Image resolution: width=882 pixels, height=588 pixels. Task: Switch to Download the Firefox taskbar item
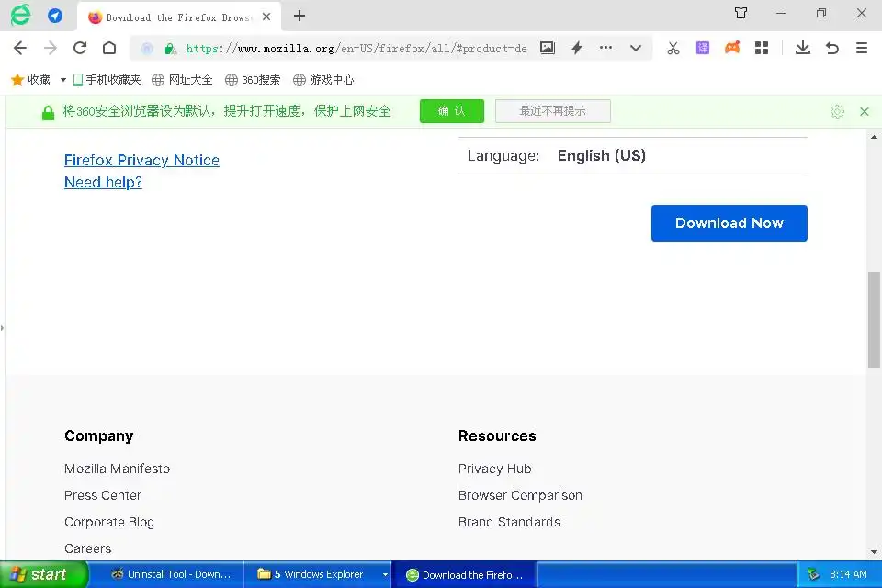point(464,574)
